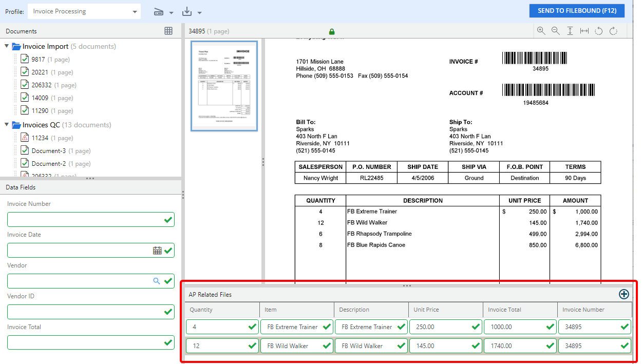This screenshot has width=642, height=364.
Task: Click the fit to height icon
Action: [570, 31]
